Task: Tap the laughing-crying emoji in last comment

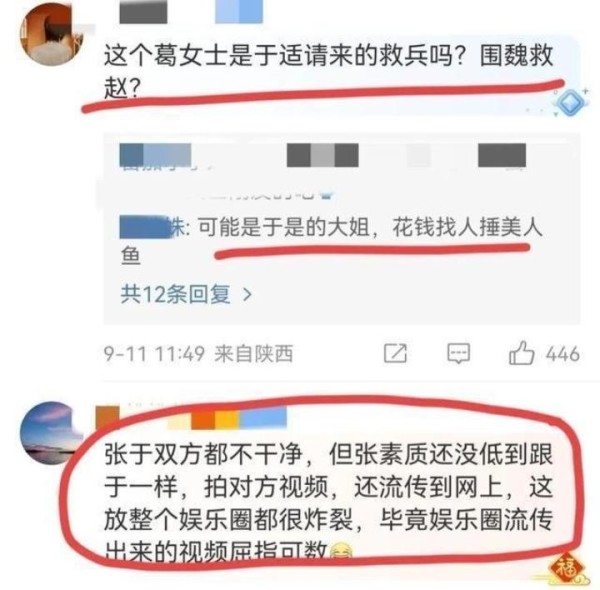Action: coord(341,552)
